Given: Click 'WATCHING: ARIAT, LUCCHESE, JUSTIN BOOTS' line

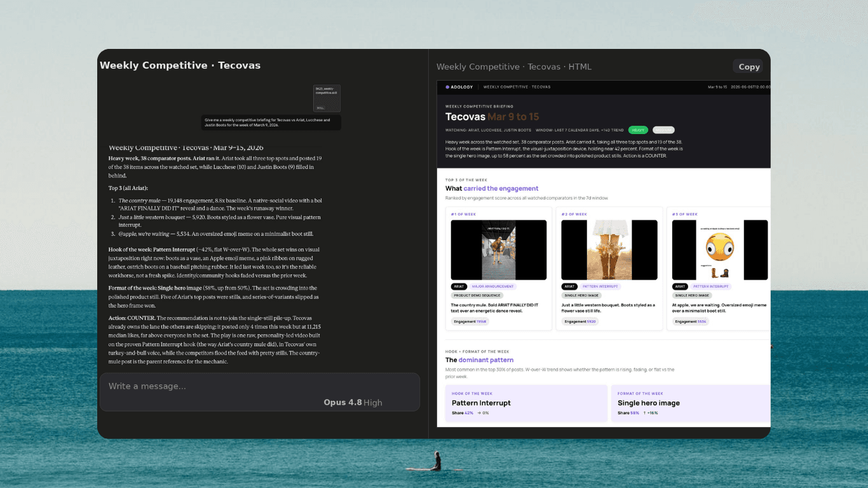Looking at the screenshot, I should coord(489,130).
